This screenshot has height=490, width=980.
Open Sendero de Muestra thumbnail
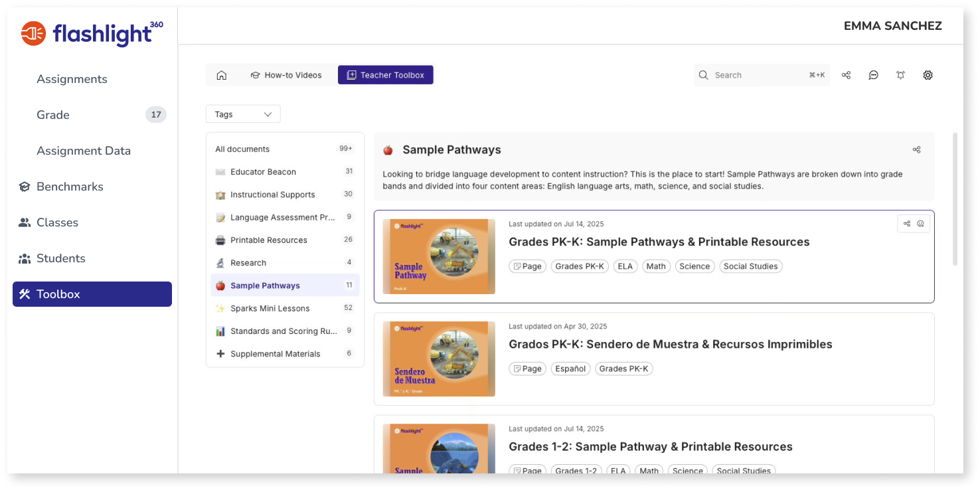[x=439, y=359]
